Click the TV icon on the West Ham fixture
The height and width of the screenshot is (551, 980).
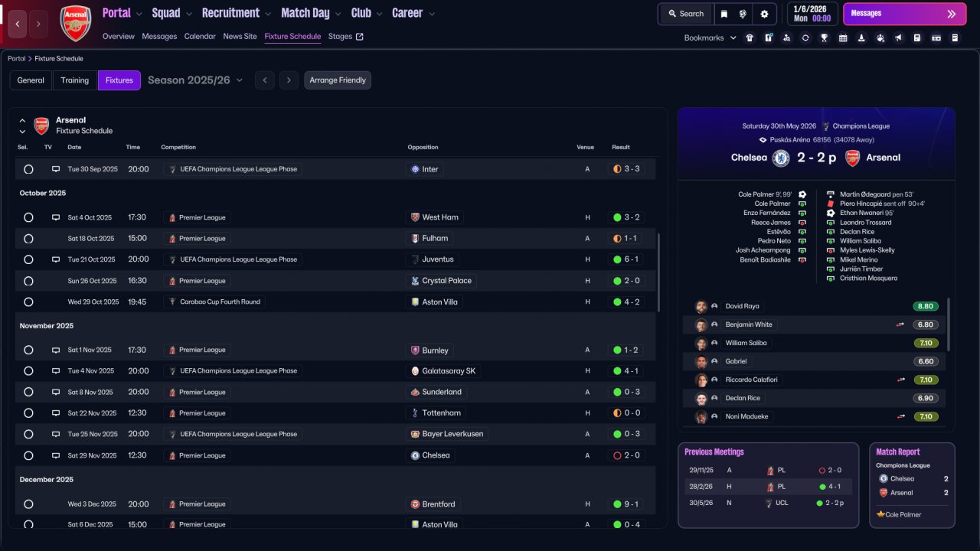click(55, 217)
